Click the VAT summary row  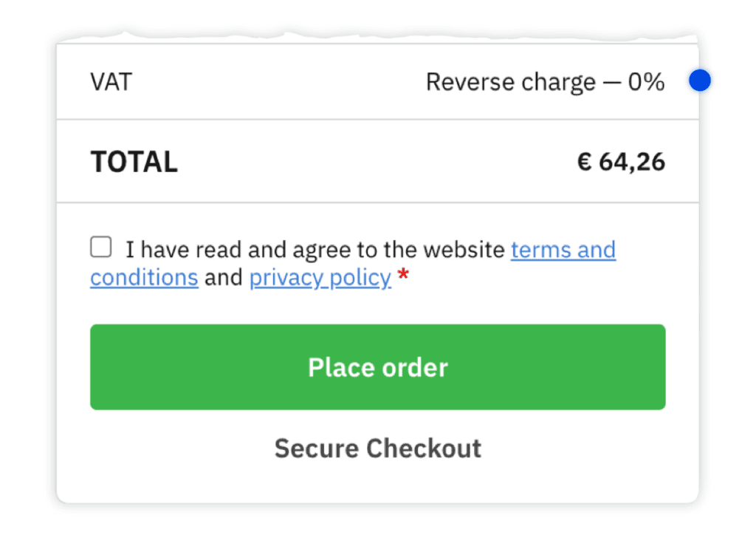[378, 82]
